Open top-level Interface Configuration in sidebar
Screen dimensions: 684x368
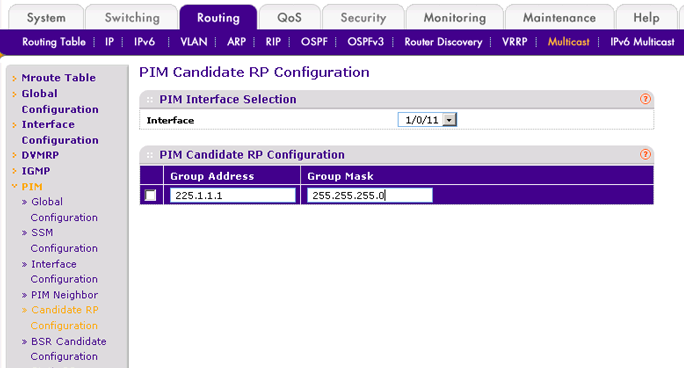60,132
